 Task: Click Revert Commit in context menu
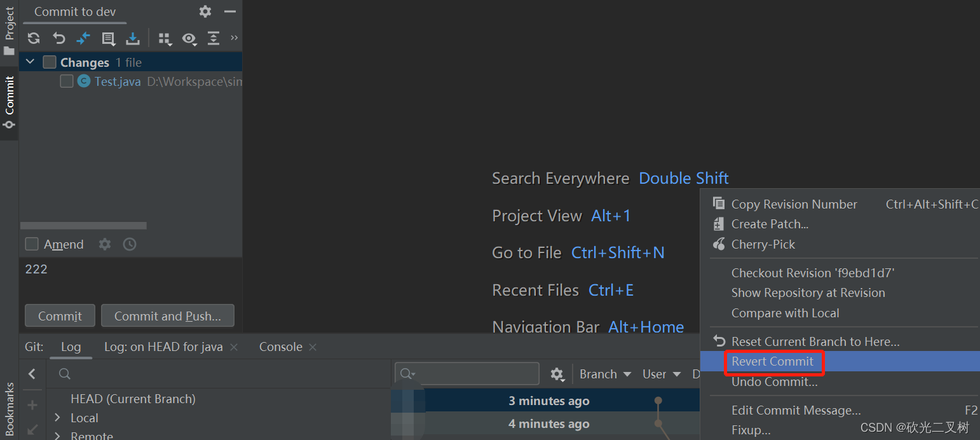840,361
